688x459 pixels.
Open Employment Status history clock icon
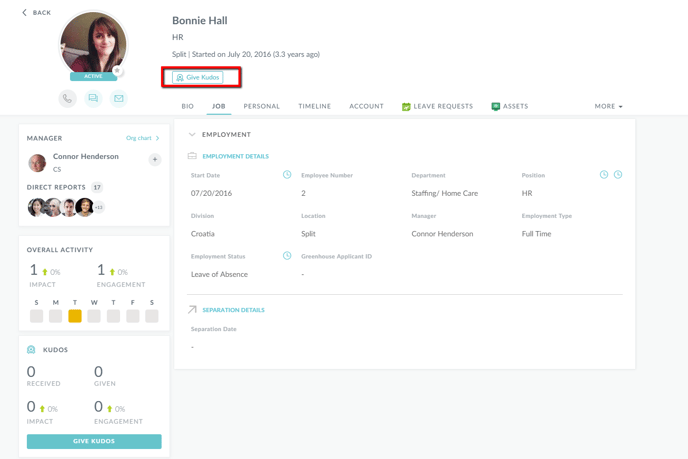[287, 256]
